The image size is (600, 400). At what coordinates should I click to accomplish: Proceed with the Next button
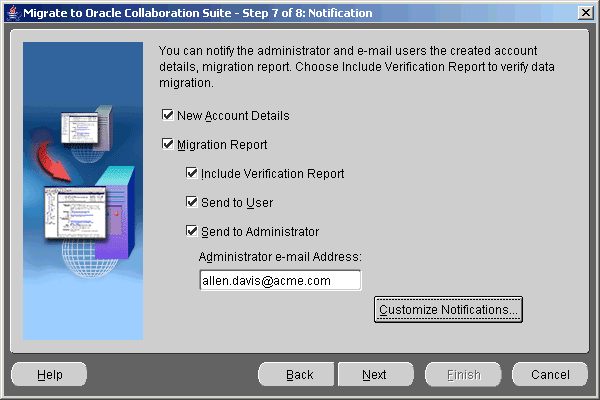375,374
